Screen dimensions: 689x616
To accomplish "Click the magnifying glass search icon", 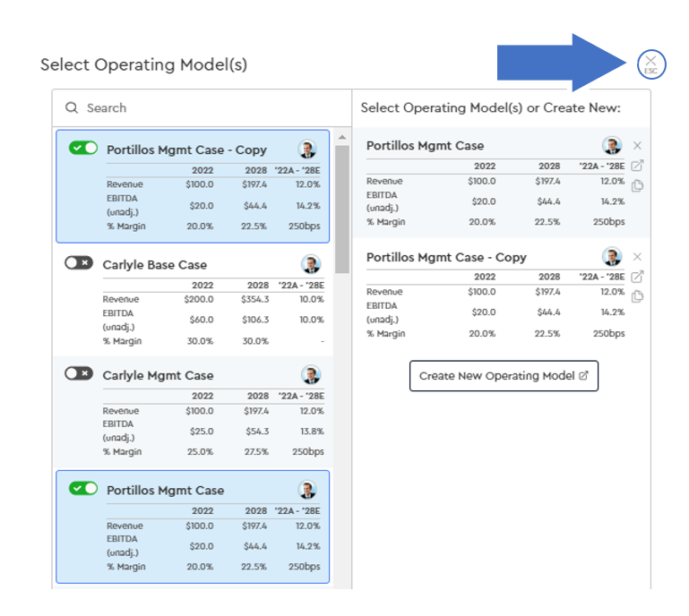I will 72,107.
